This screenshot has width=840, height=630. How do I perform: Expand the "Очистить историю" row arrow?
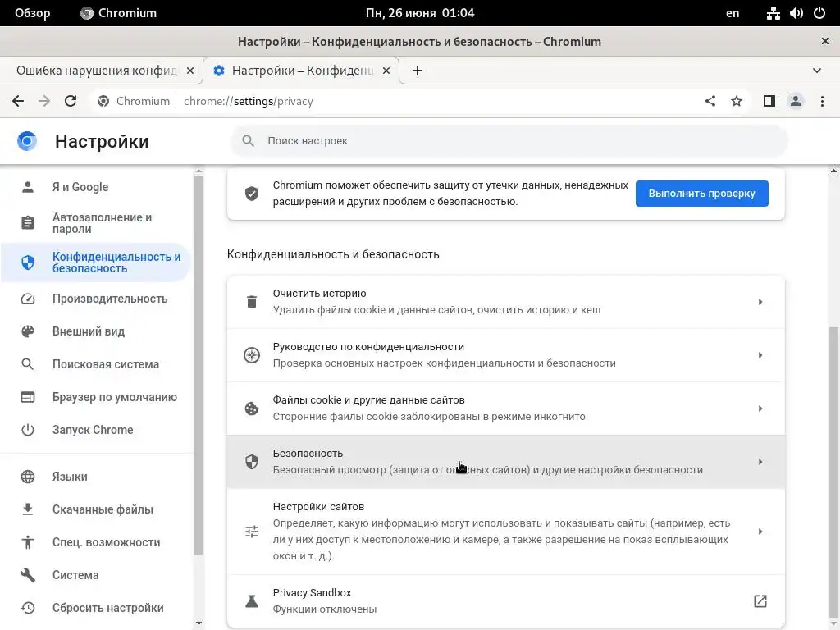(760, 302)
